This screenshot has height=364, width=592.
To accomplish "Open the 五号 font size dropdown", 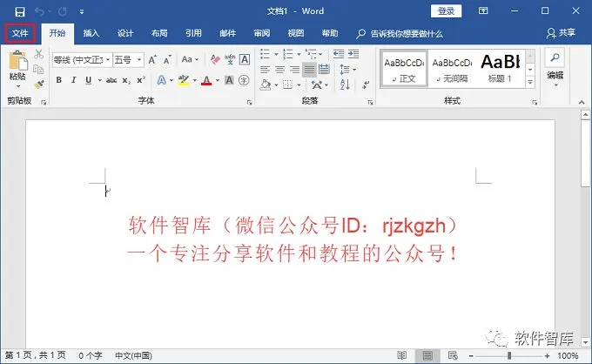I will 139,60.
